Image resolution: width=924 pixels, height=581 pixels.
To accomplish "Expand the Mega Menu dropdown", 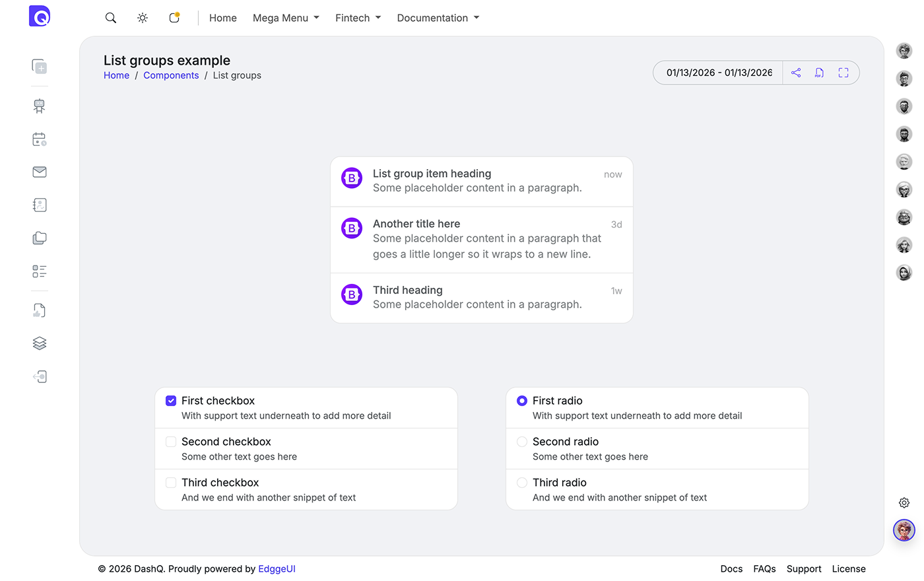I will 286,18.
